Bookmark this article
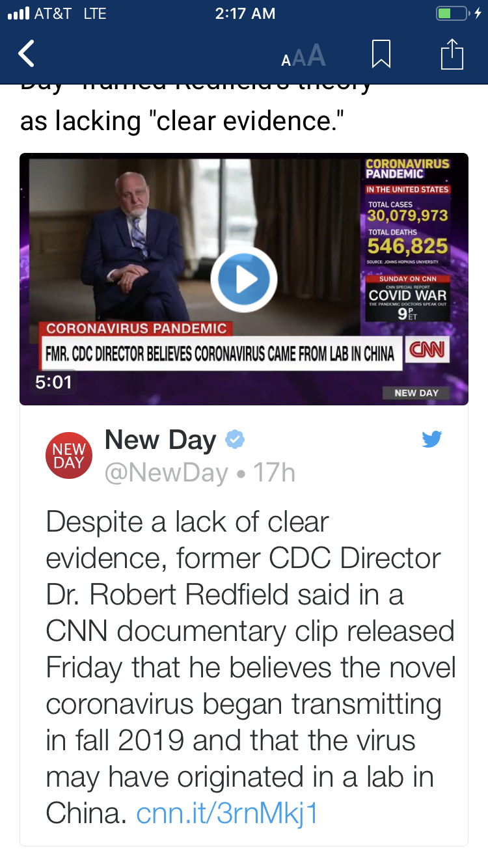Image resolution: width=488 pixels, height=868 pixels. coord(381,54)
